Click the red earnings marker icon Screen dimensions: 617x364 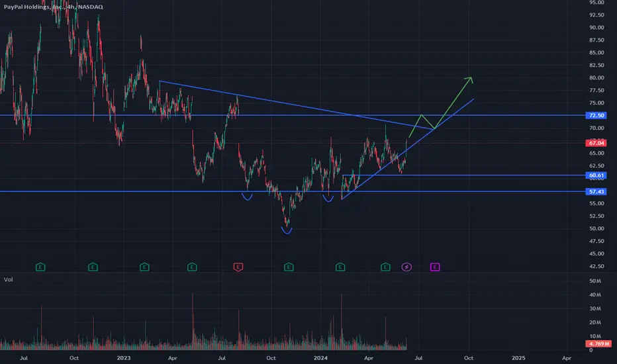pyautogui.click(x=238, y=267)
